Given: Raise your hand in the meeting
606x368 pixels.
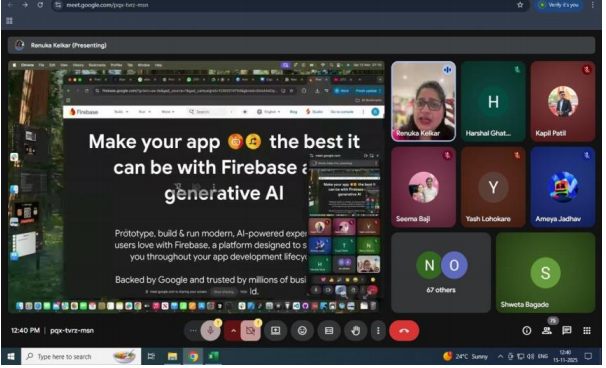Looking at the screenshot, I should [356, 332].
